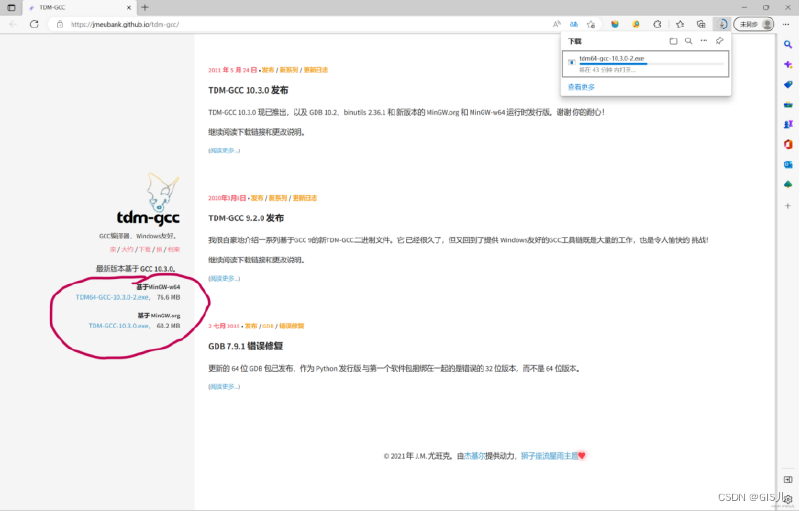Viewport: 800px width, 511px height.
Task: Open the sidebar Games icon
Action: click(x=788, y=124)
